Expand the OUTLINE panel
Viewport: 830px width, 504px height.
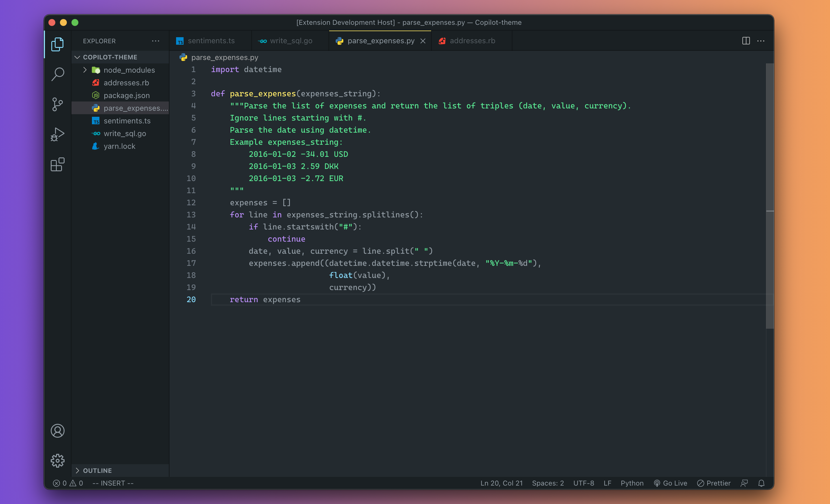(x=97, y=470)
